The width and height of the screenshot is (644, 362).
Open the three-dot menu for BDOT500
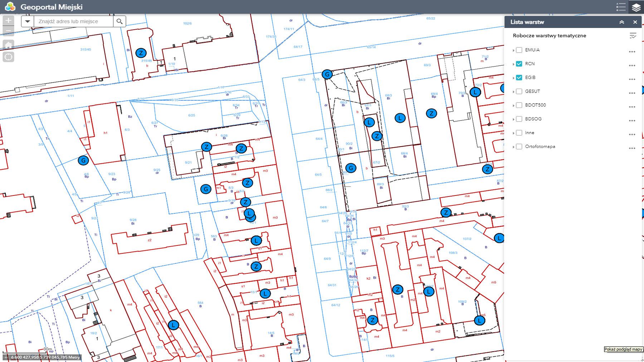pyautogui.click(x=632, y=107)
